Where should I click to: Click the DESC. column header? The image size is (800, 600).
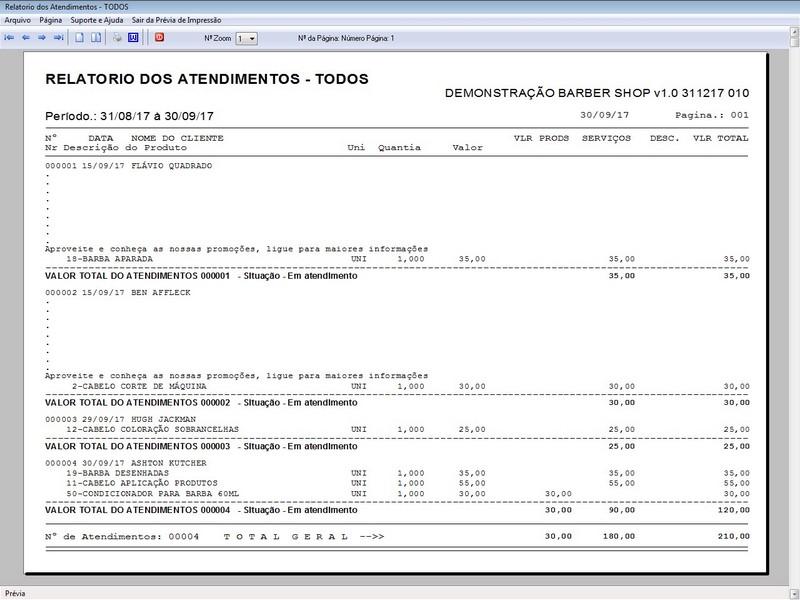click(664, 138)
